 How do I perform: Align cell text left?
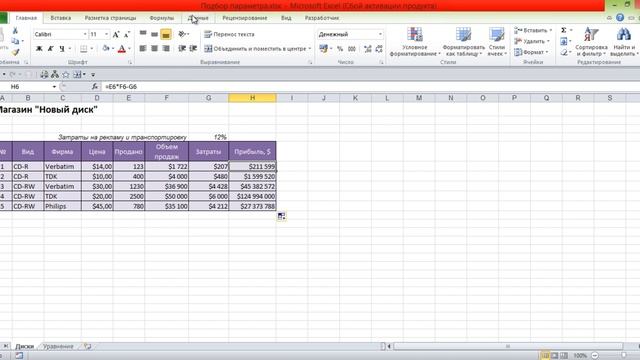pos(143,49)
